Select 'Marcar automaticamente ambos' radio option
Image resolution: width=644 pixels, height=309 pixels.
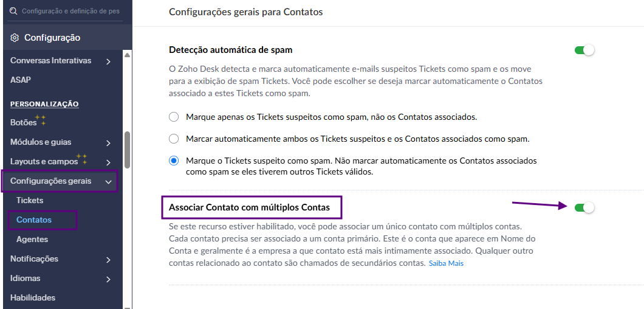174,139
